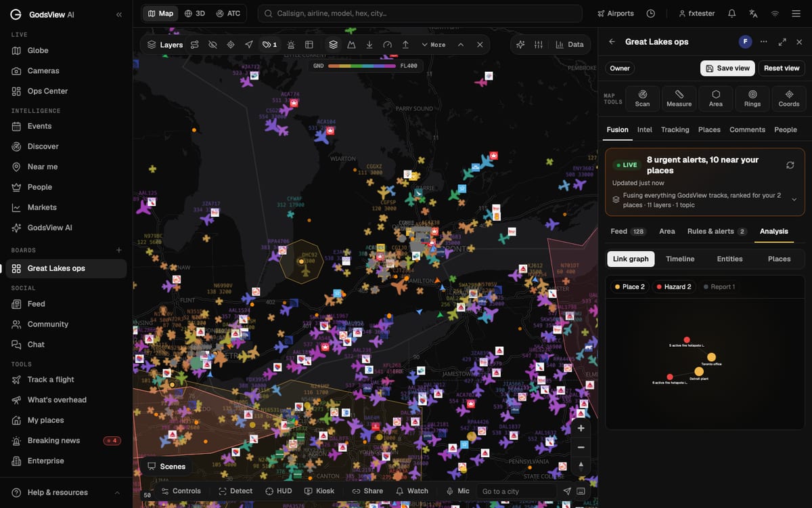812x508 pixels.
Task: Click the altitude color legend bar
Action: (362, 66)
